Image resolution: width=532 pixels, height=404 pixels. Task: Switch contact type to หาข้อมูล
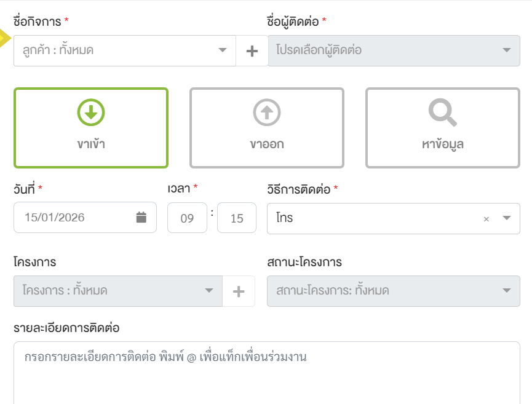(441, 127)
